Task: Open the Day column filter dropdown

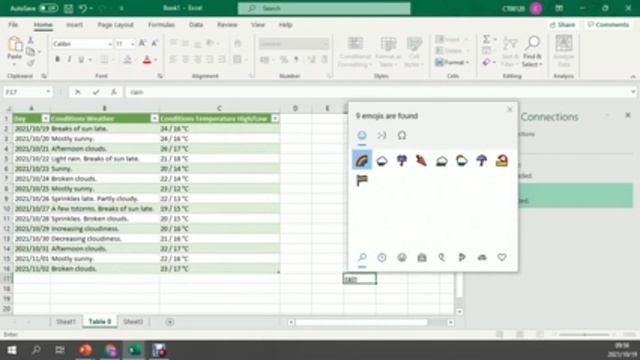Action: 45,119
